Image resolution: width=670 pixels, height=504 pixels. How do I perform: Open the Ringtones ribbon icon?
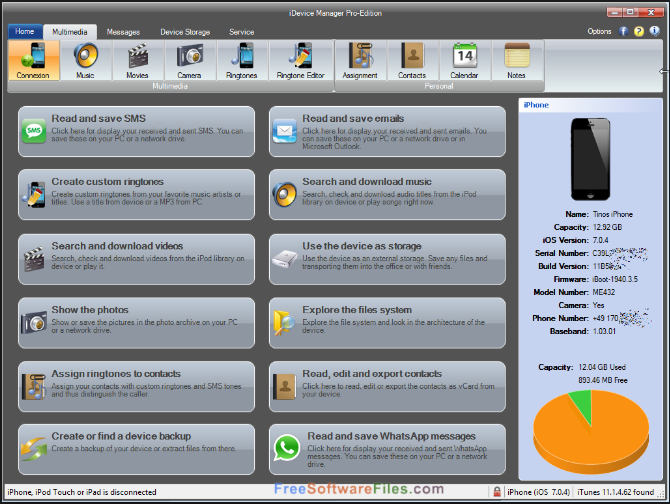(x=242, y=60)
